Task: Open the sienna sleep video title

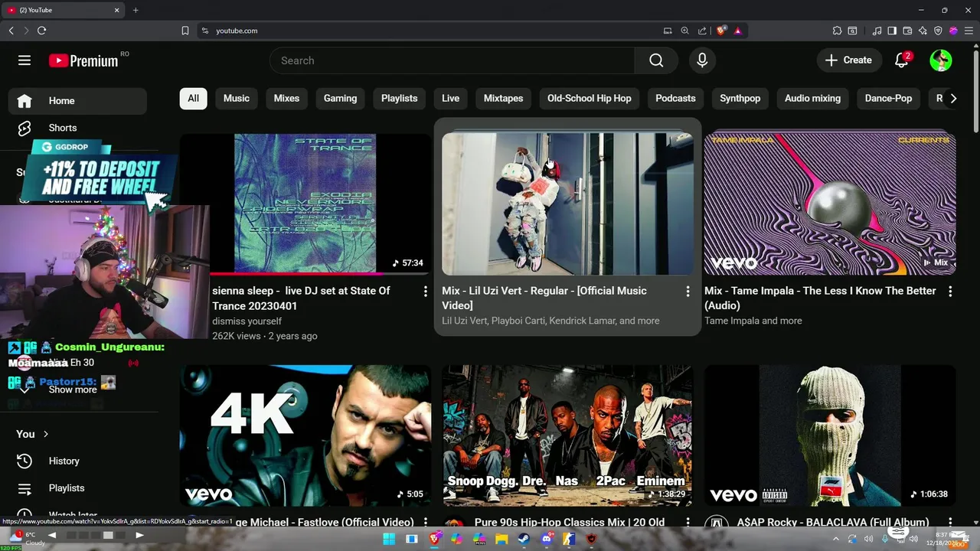Action: coord(301,298)
